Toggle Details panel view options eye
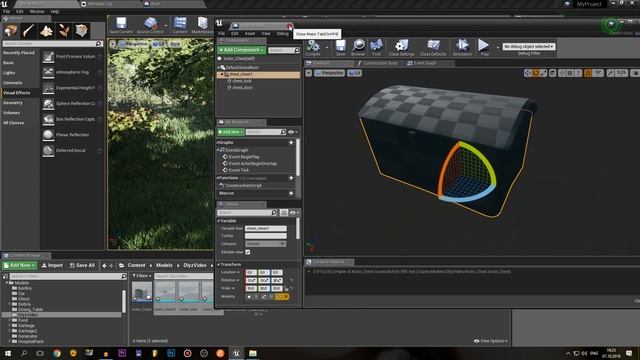The height and width of the screenshot is (360, 640). (294, 213)
